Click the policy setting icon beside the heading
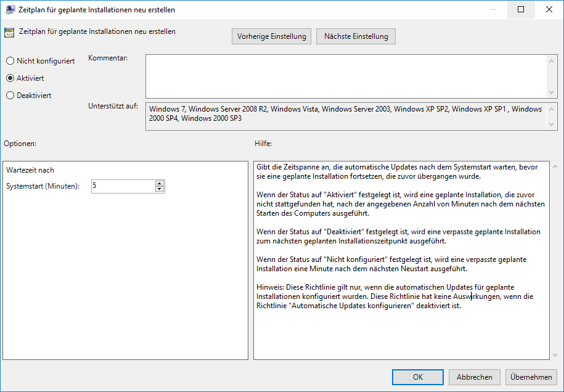Viewport: 564px width, 392px height. click(x=9, y=33)
